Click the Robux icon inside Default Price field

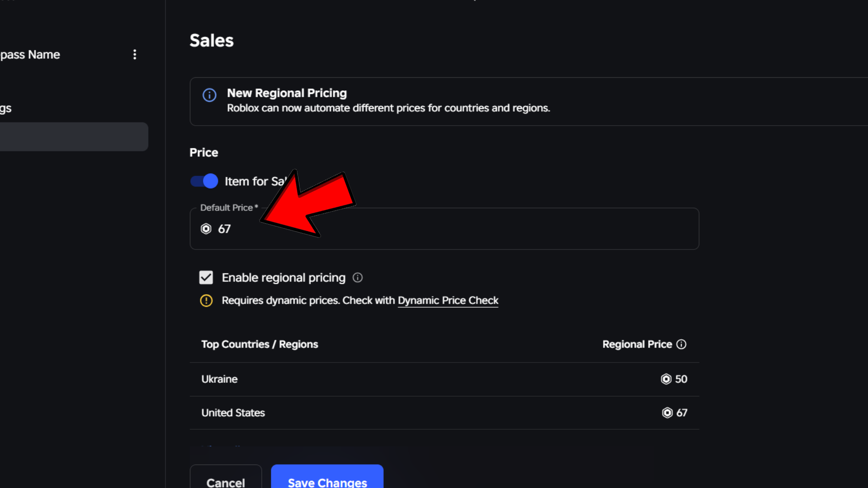[206, 229]
